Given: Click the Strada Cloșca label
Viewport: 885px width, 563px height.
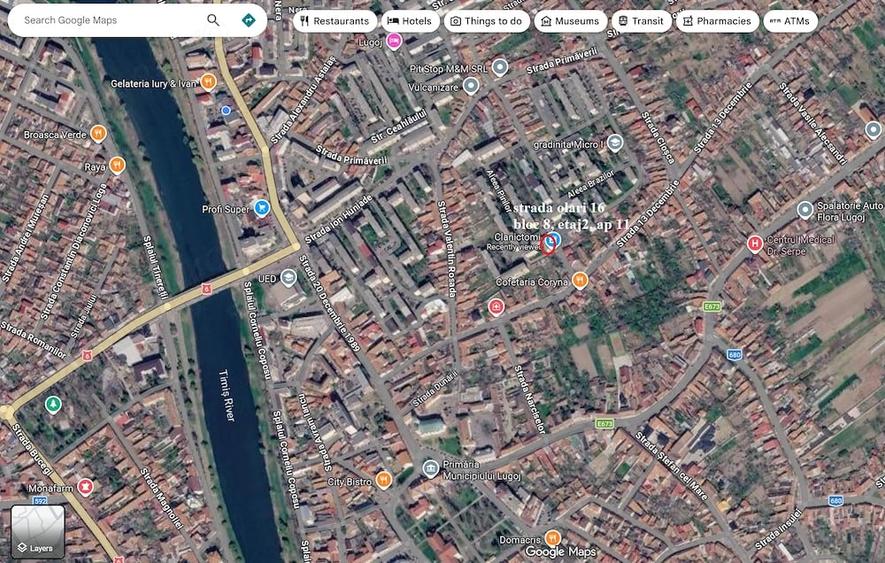Looking at the screenshot, I should click(658, 138).
